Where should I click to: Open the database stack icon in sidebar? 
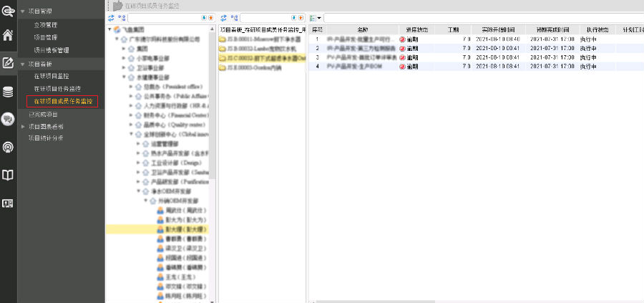[9, 91]
